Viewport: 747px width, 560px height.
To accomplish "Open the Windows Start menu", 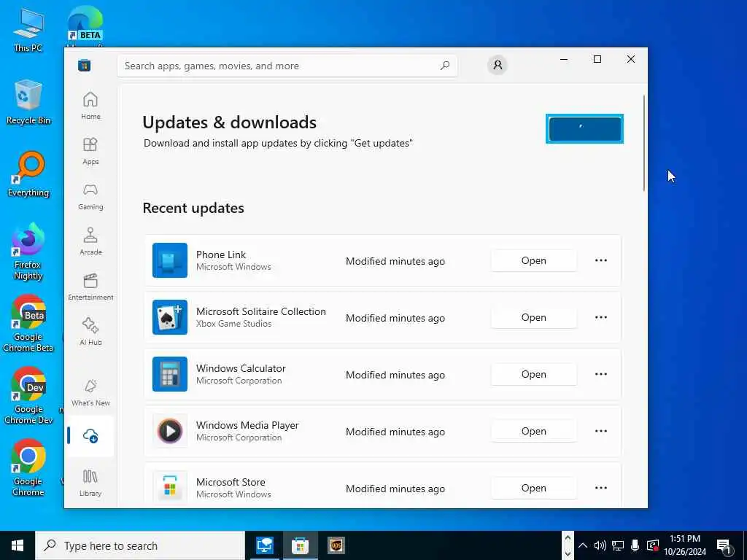I will (x=18, y=545).
